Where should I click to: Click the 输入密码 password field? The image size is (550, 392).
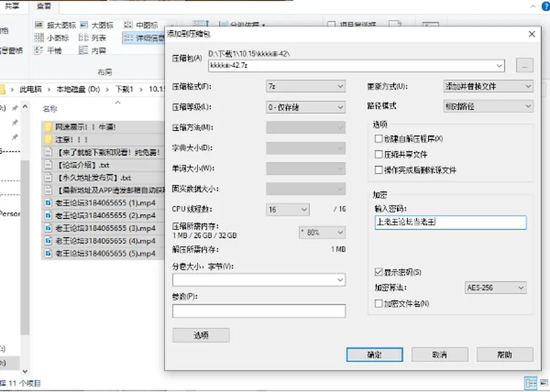(451, 223)
